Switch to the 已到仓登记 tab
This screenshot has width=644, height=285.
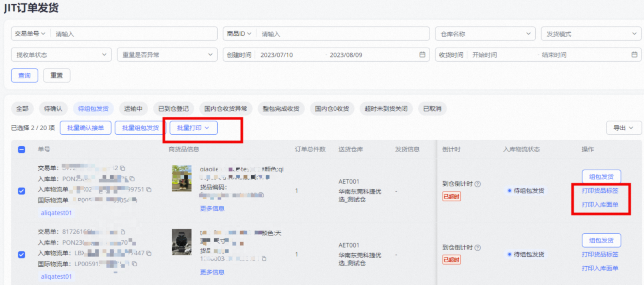coord(173,109)
